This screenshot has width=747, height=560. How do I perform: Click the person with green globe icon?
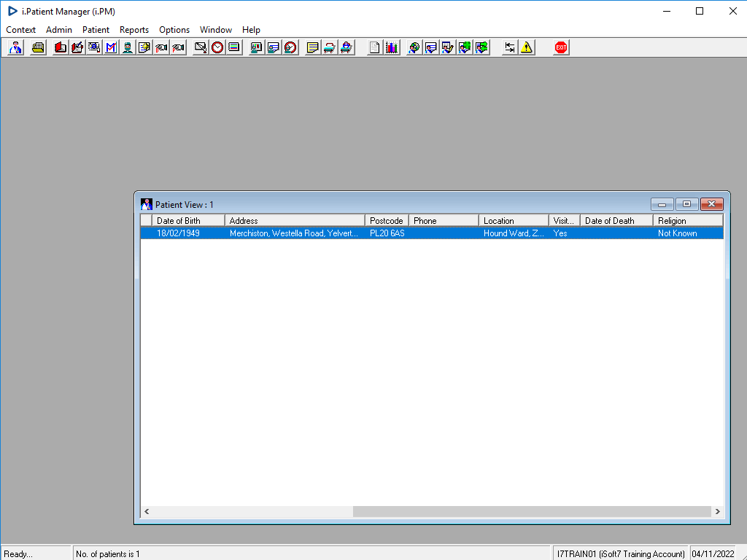[x=465, y=47]
